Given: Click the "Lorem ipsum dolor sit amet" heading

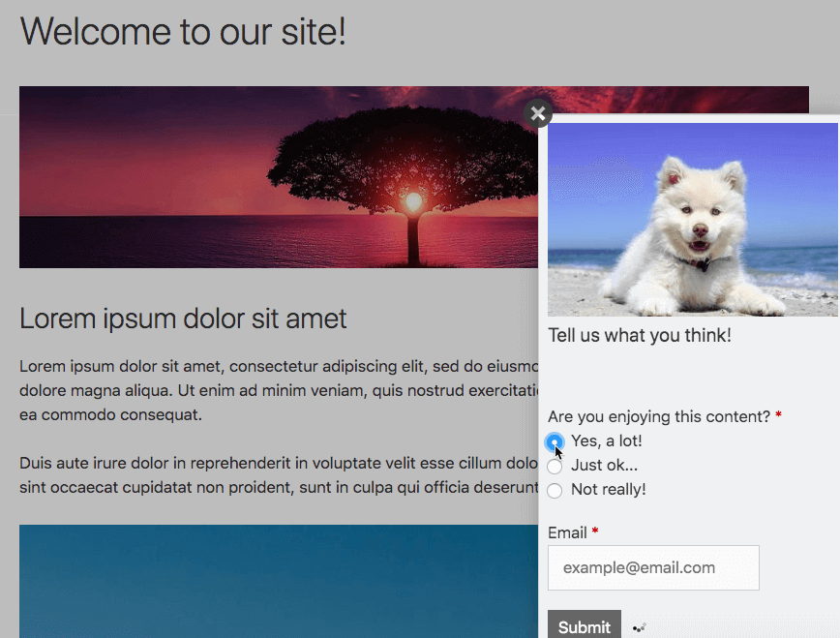Looking at the screenshot, I should 183,319.
